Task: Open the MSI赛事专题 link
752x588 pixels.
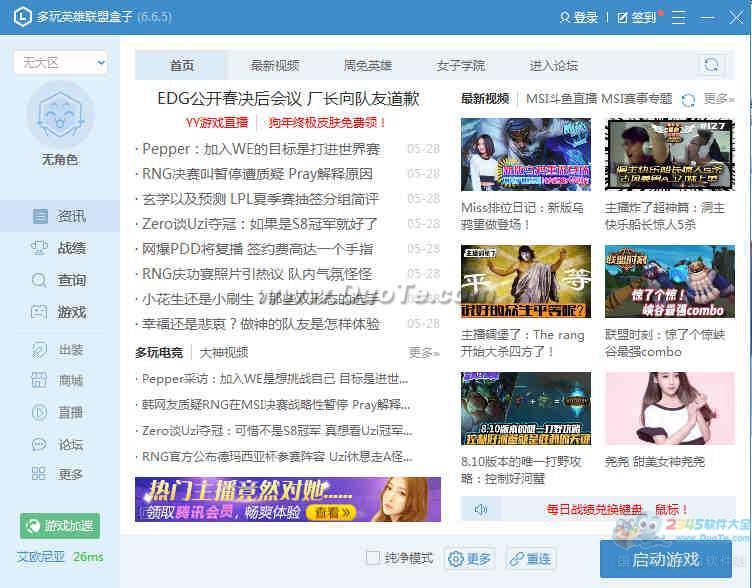Action: [636, 99]
